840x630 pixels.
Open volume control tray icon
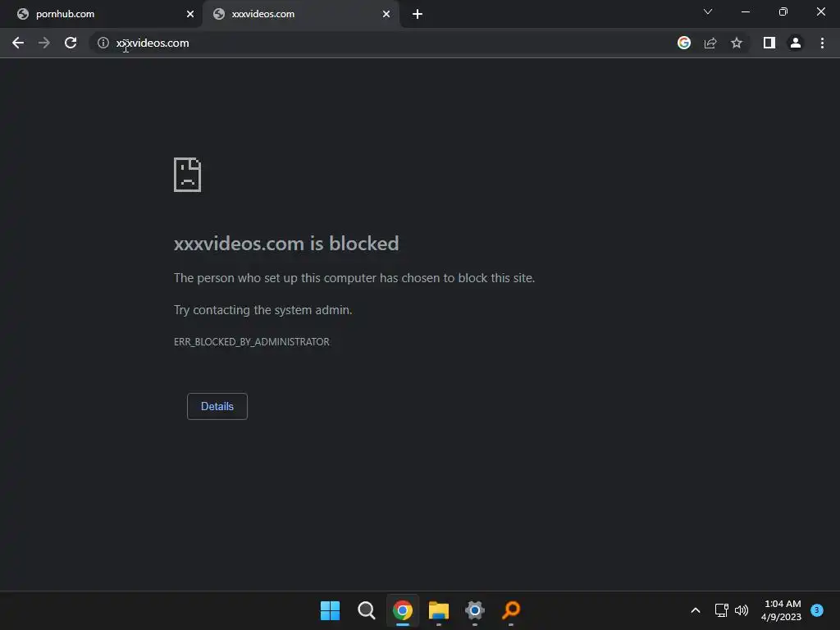pyautogui.click(x=742, y=610)
